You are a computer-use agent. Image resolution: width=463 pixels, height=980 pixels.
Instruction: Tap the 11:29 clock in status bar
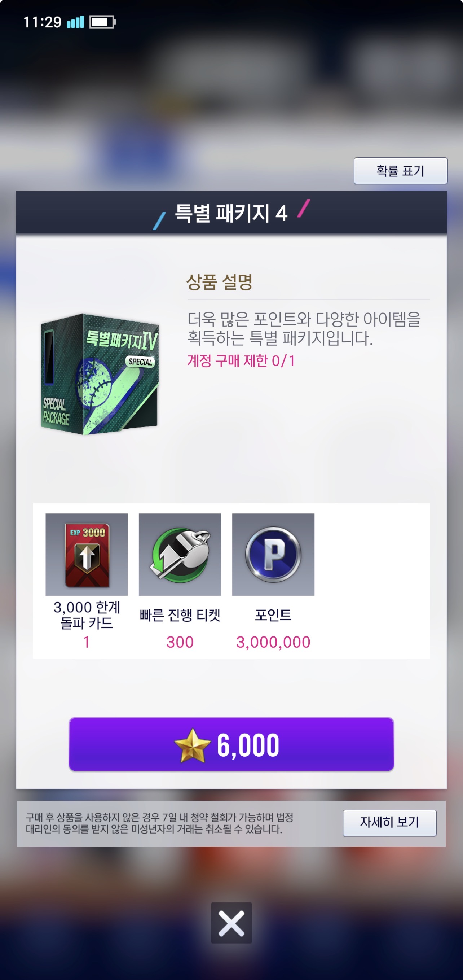[x=42, y=22]
